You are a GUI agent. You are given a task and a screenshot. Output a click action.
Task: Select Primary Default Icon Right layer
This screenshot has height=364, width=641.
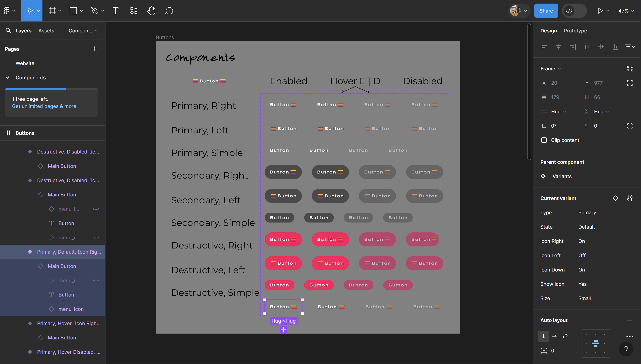tap(68, 252)
